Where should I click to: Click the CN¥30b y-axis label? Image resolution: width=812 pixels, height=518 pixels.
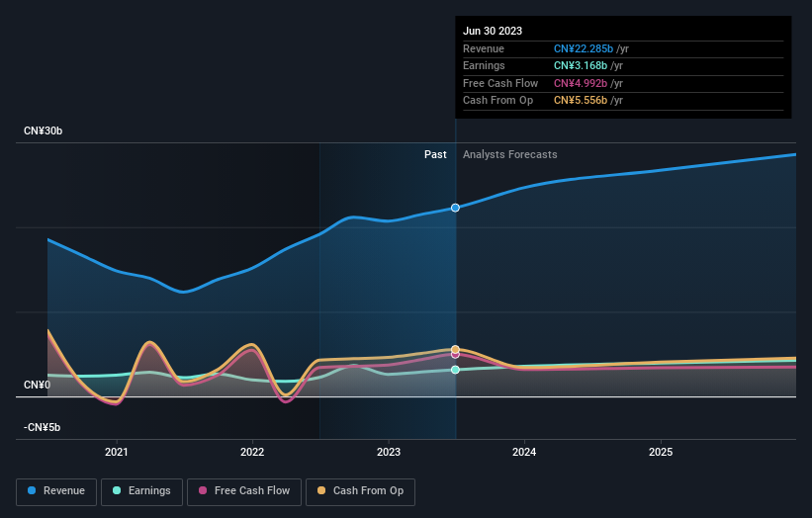(43, 130)
